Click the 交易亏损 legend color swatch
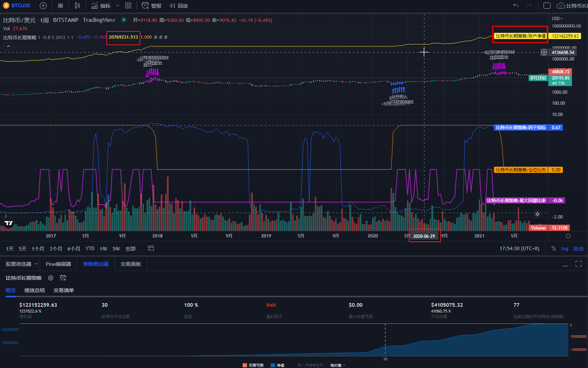This screenshot has width=588, height=368. pos(245,365)
